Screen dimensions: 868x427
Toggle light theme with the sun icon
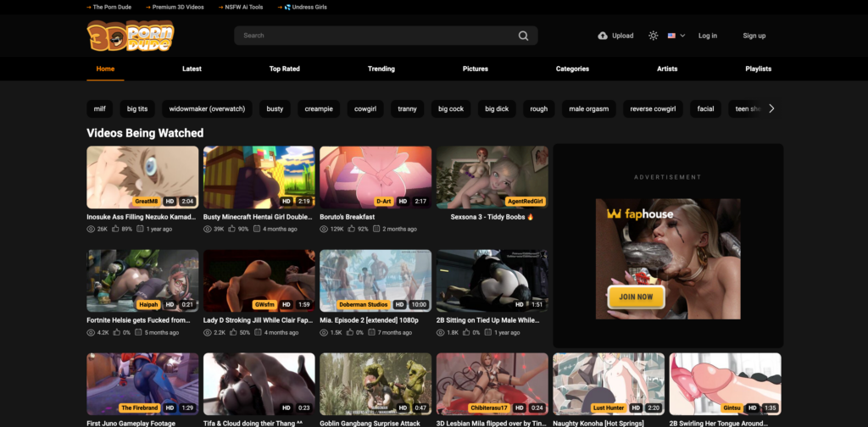[654, 36]
